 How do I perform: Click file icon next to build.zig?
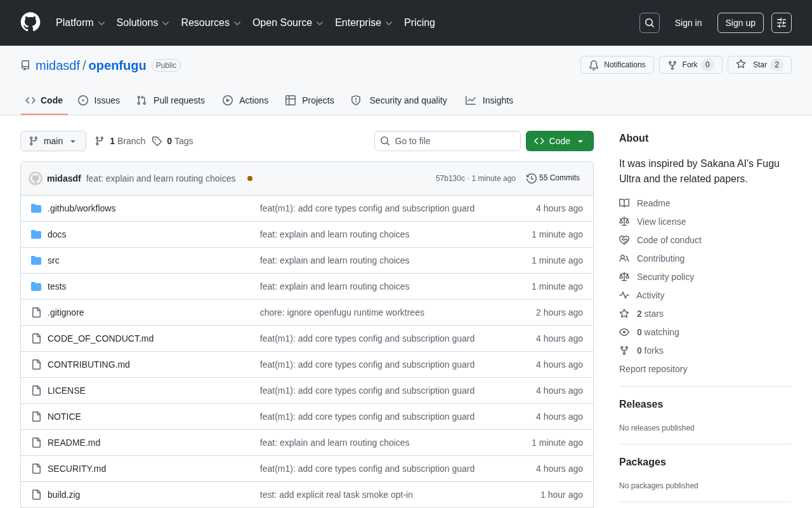36,495
